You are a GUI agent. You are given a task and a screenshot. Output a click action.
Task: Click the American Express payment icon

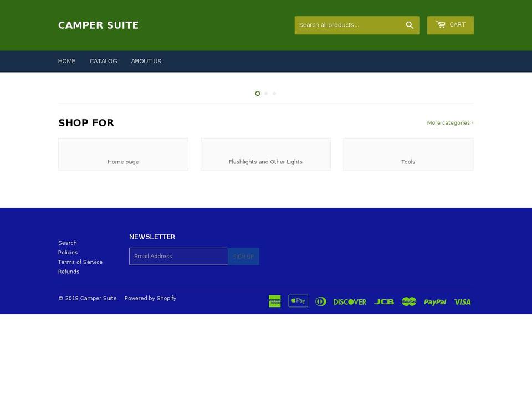point(275,301)
